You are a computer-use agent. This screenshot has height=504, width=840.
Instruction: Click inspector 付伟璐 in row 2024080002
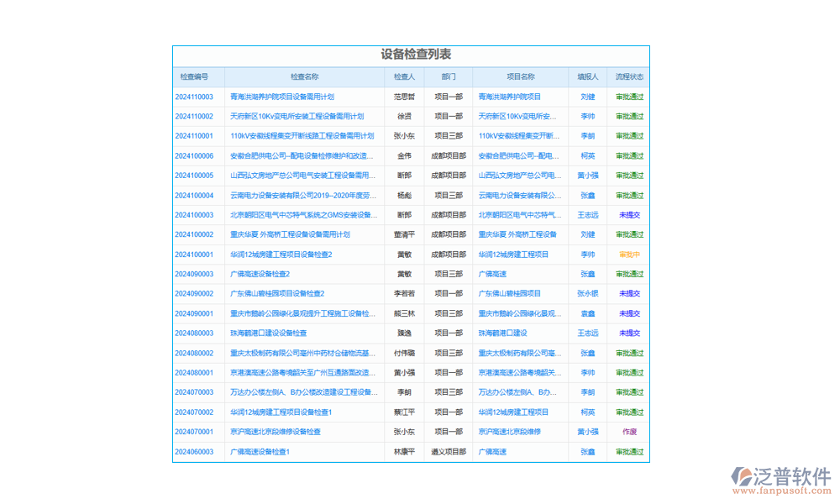pos(405,353)
